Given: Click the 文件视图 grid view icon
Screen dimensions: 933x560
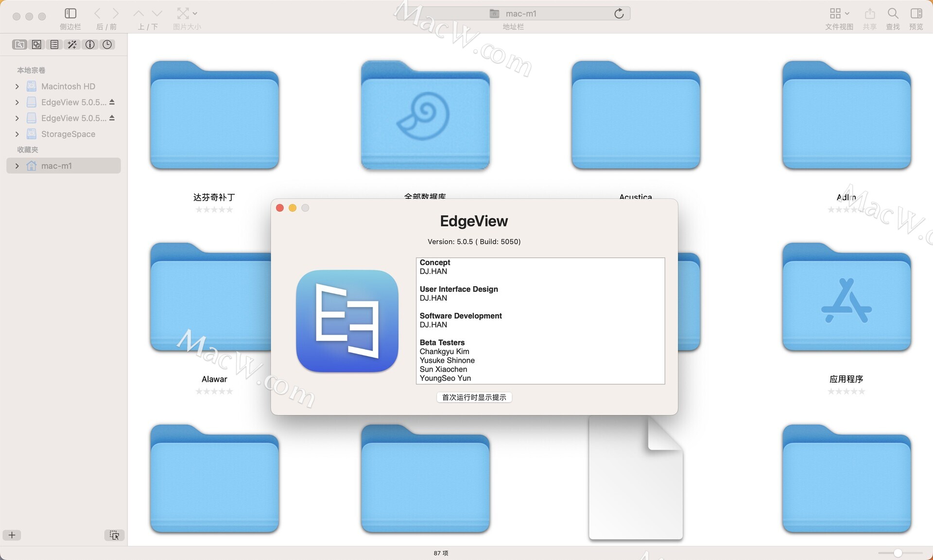Looking at the screenshot, I should point(835,14).
